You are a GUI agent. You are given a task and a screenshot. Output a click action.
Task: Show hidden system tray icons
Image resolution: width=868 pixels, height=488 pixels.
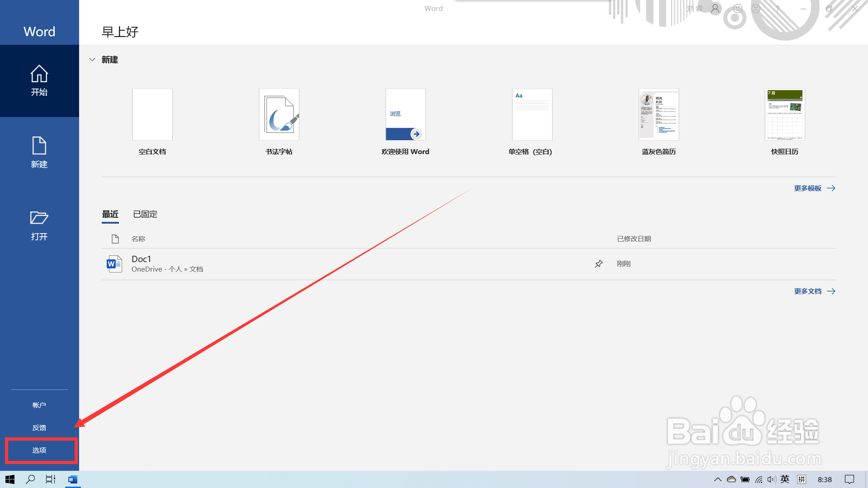click(x=717, y=479)
